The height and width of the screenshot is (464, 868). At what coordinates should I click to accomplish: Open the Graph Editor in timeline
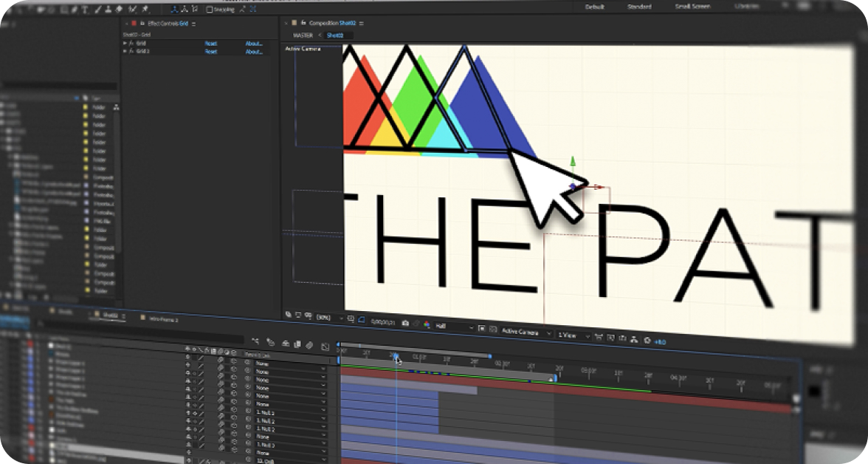pyautogui.click(x=325, y=347)
